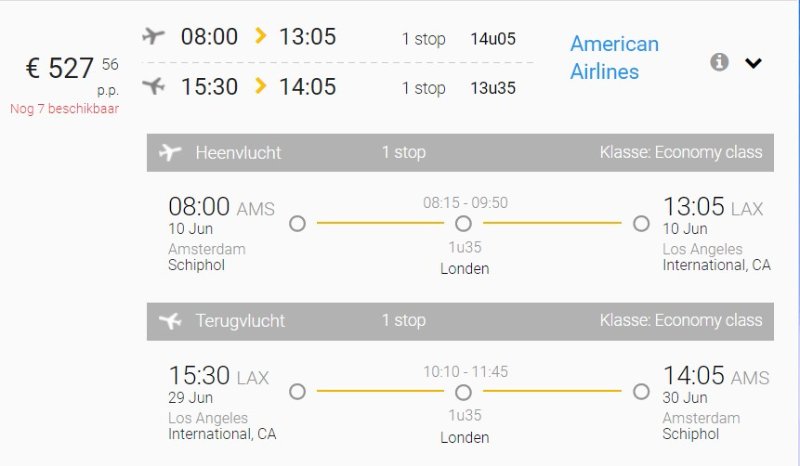This screenshot has width=800, height=466.
Task: Click the 'Nog 7 beschikbaar' availability text
Action: pyautogui.click(x=64, y=109)
